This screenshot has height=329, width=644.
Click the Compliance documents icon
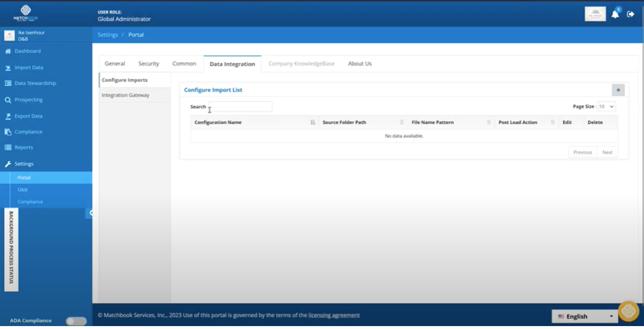(x=8, y=132)
